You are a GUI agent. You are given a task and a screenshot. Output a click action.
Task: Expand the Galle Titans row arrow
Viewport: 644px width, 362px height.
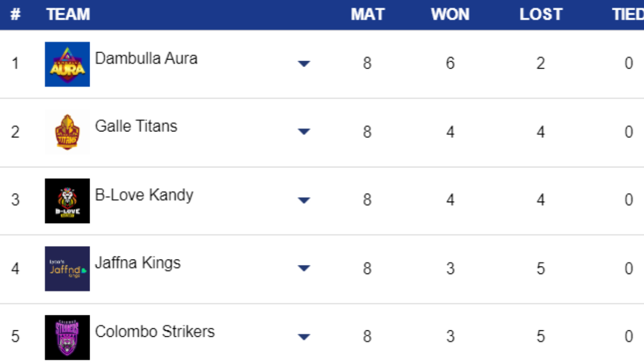304,132
